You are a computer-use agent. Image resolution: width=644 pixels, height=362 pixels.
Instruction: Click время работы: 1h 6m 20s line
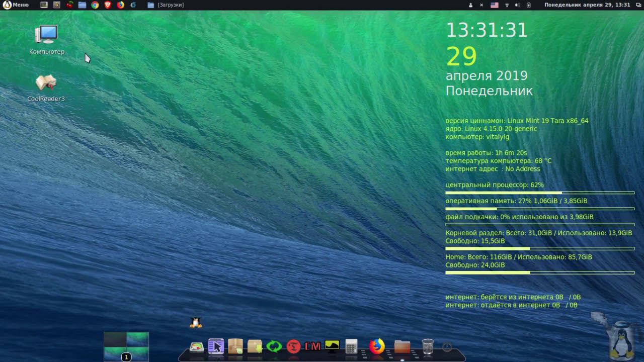pos(486,153)
